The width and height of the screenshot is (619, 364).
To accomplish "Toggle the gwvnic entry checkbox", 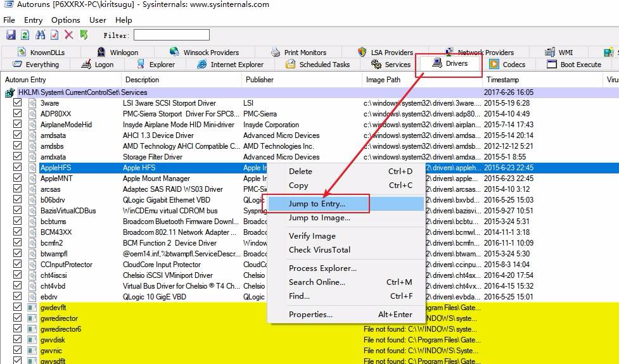I will (x=17, y=350).
